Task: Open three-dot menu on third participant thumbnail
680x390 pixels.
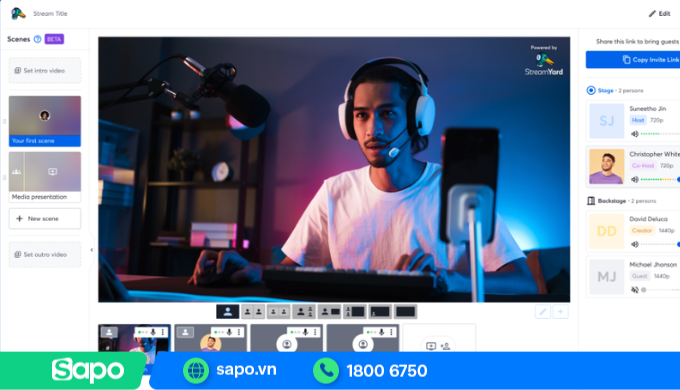Action: pos(315,332)
